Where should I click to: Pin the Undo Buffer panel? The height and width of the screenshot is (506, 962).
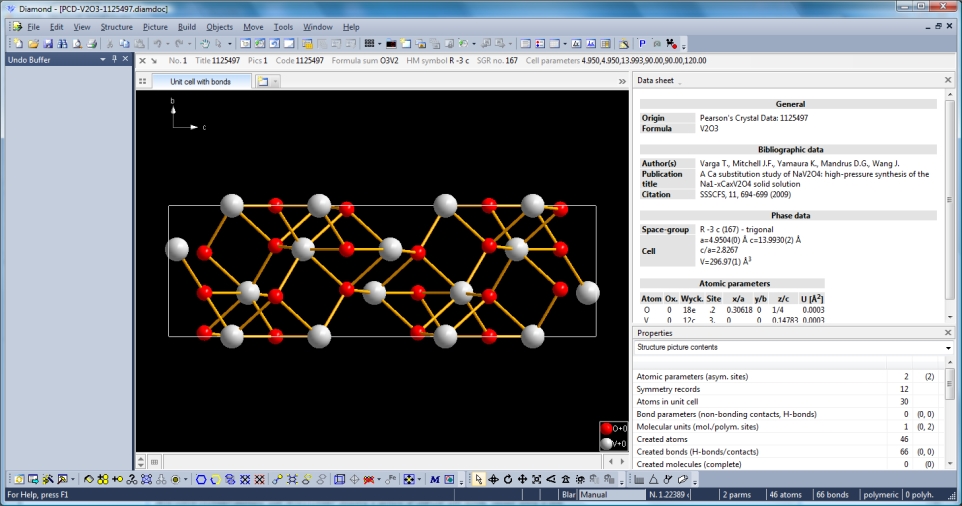115,60
